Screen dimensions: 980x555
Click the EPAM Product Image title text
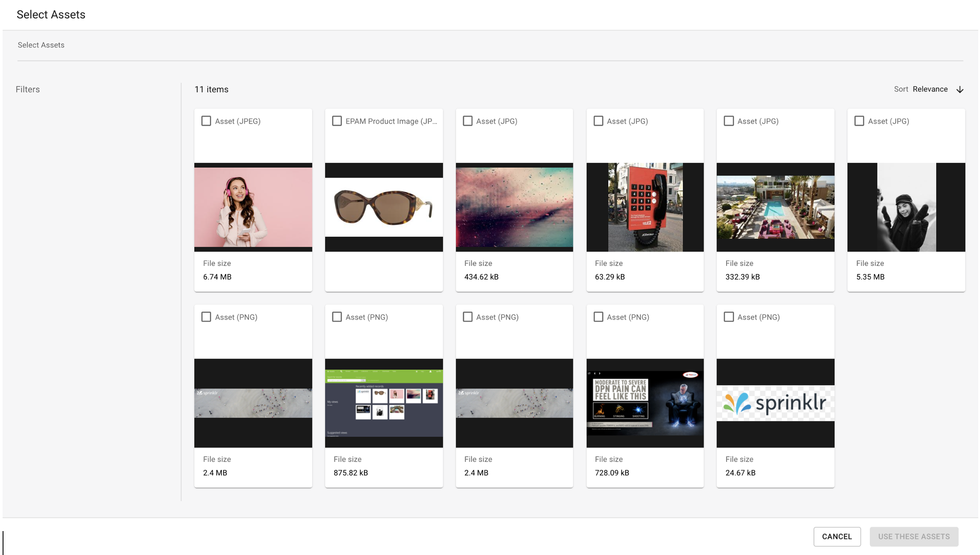391,121
